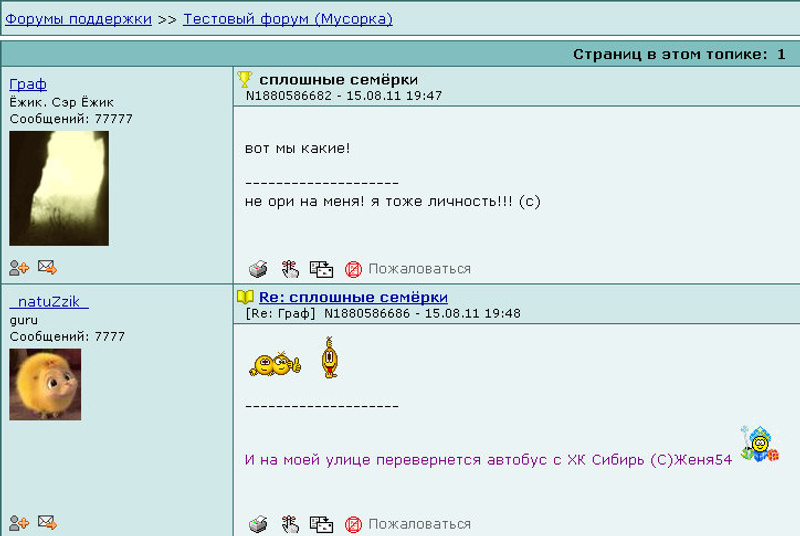Click the '[Re: Граф]' reply reference
Image resolution: width=800 pixels, height=536 pixels.
click(280, 313)
